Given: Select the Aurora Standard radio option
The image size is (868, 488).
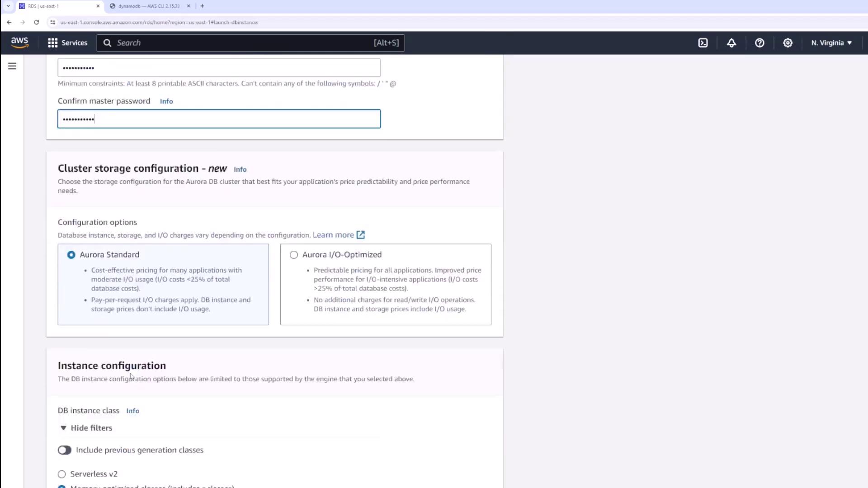Looking at the screenshot, I should (71, 255).
